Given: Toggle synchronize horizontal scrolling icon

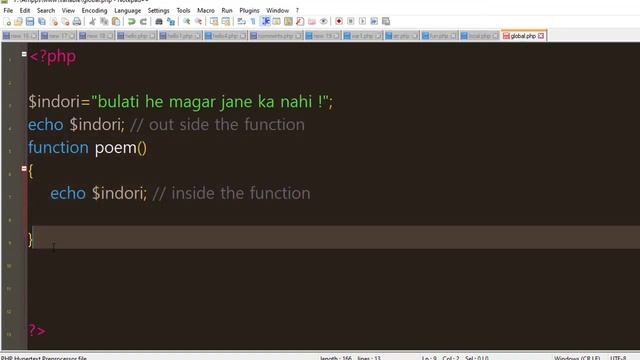Looking at the screenshot, I should click(226, 22).
